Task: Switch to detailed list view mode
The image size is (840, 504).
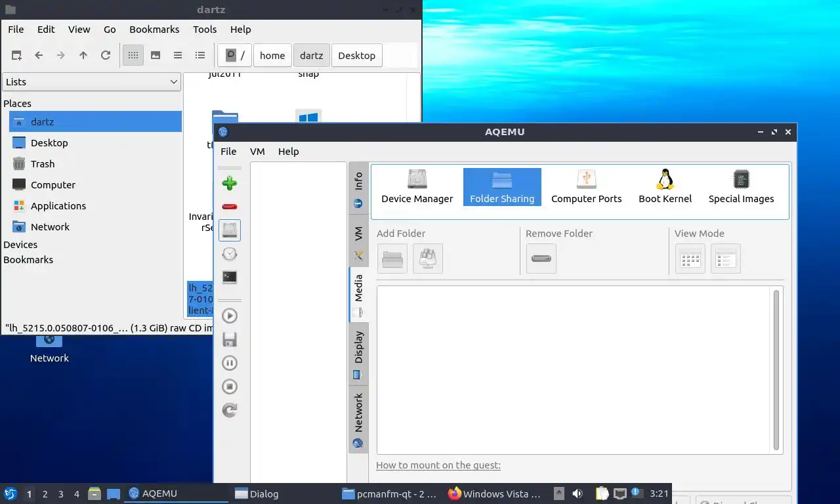Action: click(726, 259)
